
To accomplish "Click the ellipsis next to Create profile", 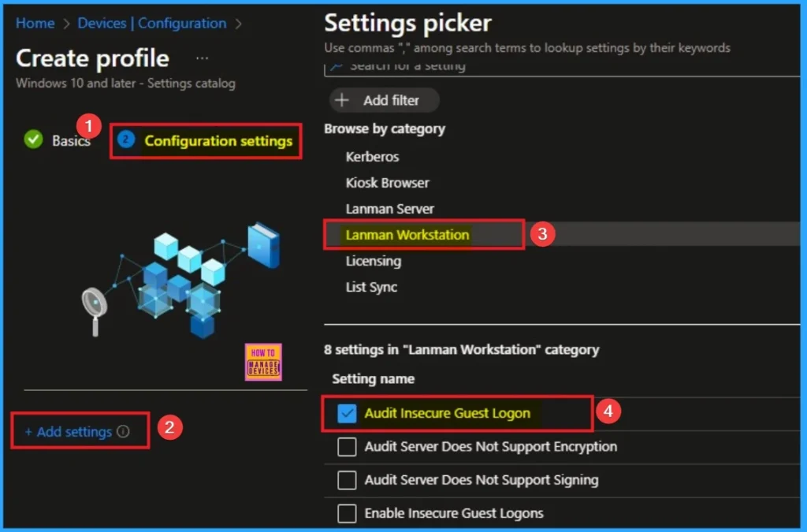I will click(203, 58).
